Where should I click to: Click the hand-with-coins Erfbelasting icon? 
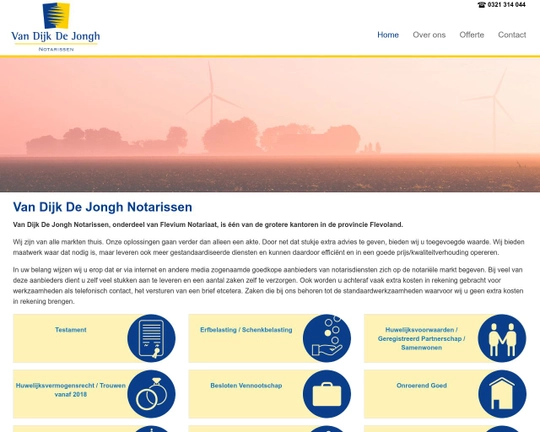point(327,338)
